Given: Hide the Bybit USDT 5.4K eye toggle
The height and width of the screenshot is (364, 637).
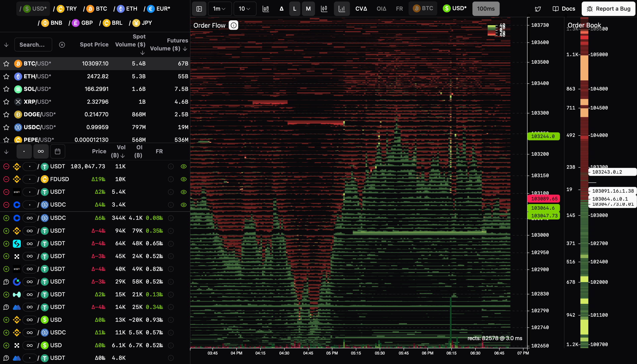Looking at the screenshot, I should pyautogui.click(x=184, y=192).
